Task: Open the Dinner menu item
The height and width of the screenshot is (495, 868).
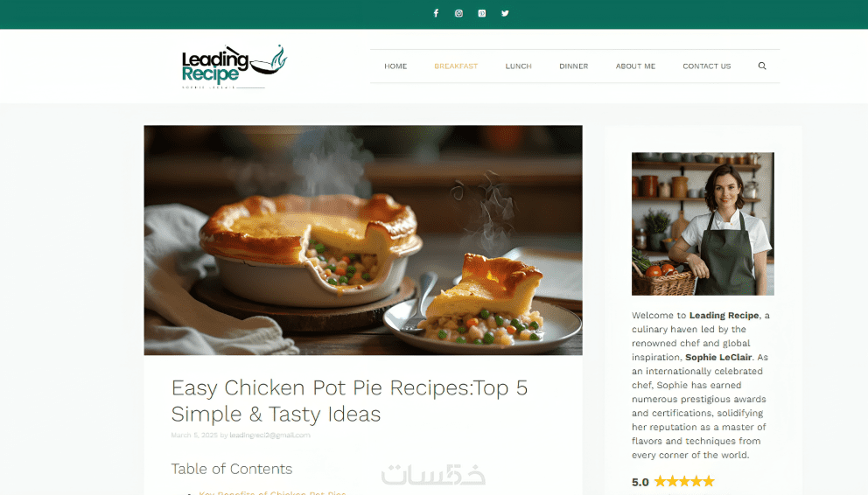Action: [x=573, y=66]
